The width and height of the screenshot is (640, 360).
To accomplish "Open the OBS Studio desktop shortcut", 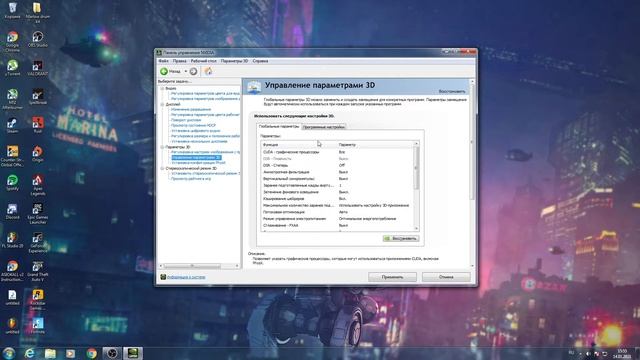I will [38, 39].
